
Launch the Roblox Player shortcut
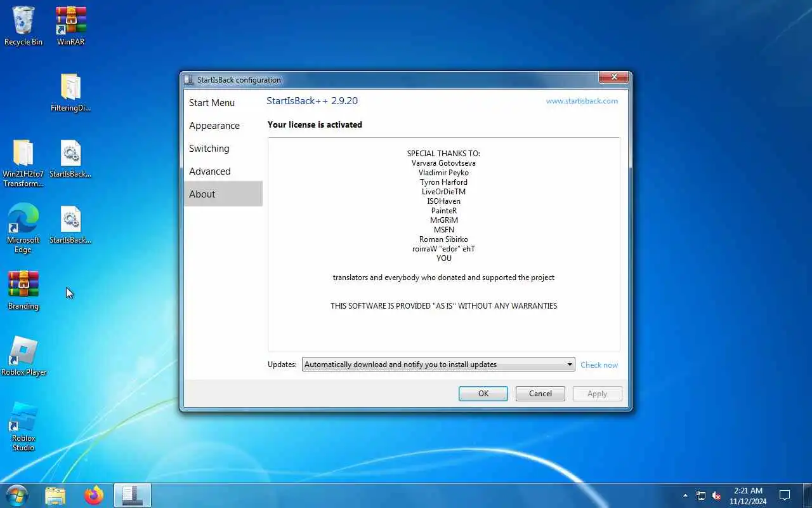[x=23, y=356]
